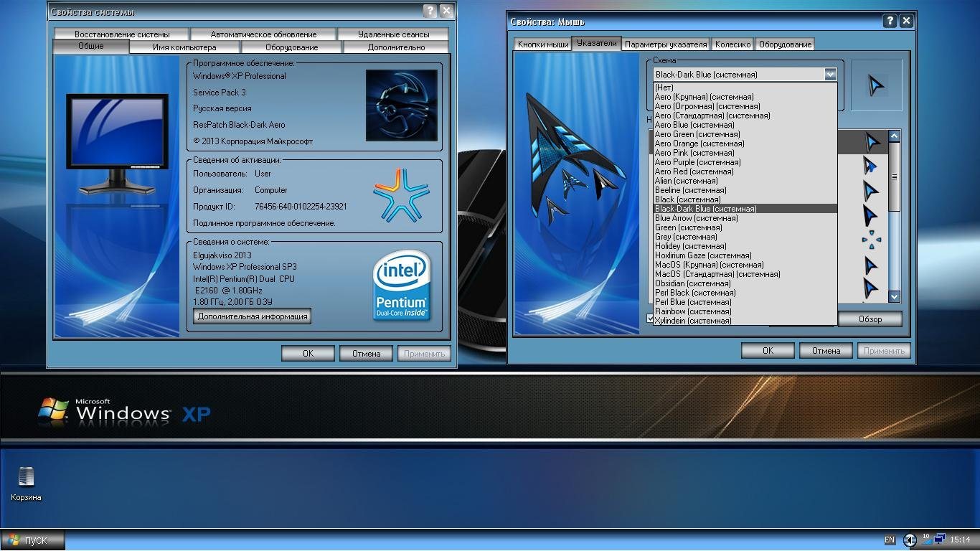The height and width of the screenshot is (551, 980).
Task: Pick the Beeline scheme entry
Action: coord(745,190)
